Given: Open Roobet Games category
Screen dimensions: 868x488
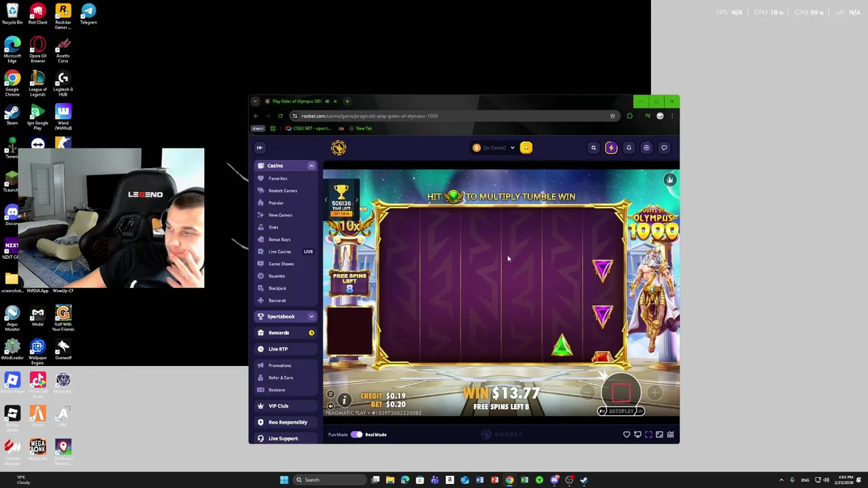Looking at the screenshot, I should click(x=282, y=190).
